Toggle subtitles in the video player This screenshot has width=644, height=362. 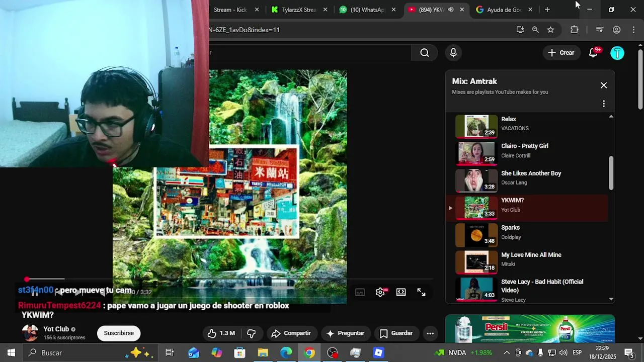(x=360, y=292)
